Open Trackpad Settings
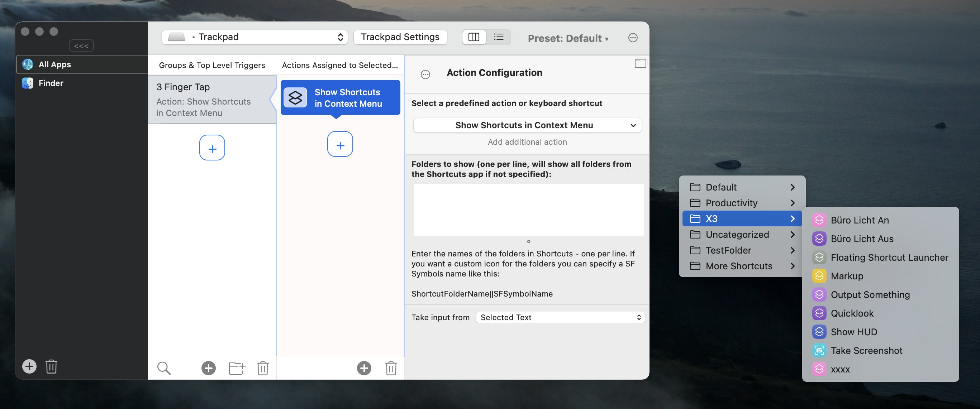This screenshot has height=409, width=980. [x=400, y=37]
